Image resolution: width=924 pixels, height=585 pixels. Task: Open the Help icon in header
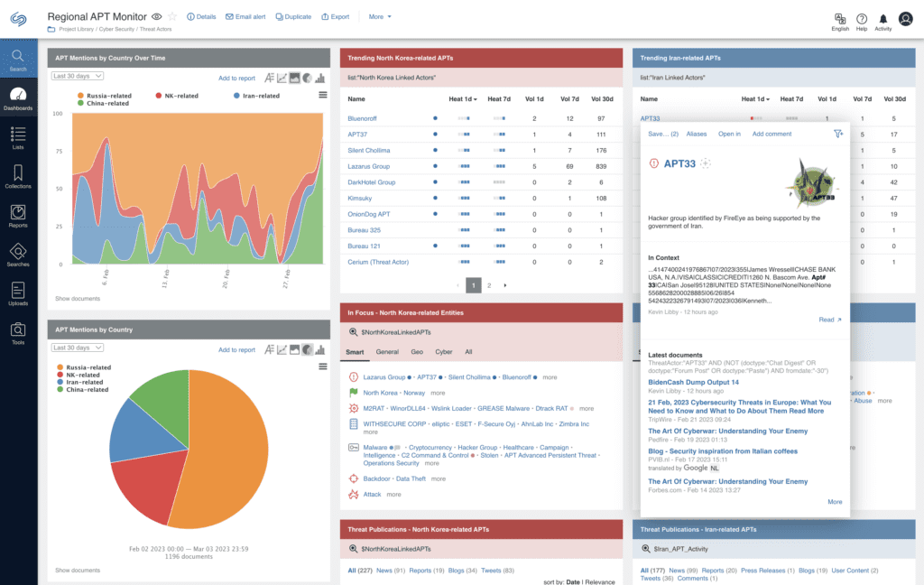pos(862,19)
